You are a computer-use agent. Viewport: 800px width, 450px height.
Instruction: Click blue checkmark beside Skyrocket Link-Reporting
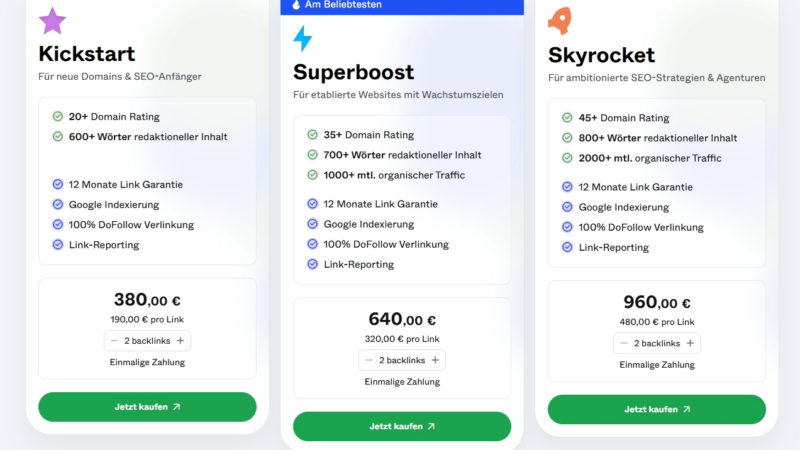pyautogui.click(x=567, y=247)
